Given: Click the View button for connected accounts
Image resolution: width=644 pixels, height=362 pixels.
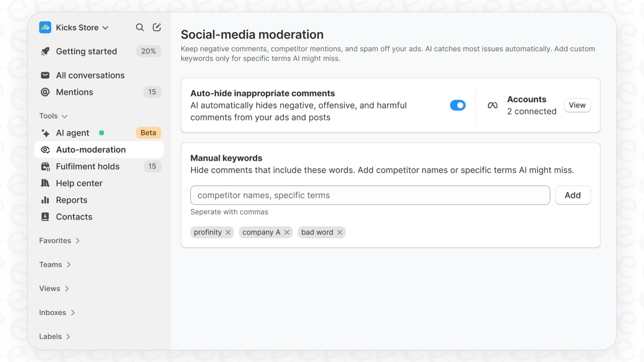Looking at the screenshot, I should 577,105.
